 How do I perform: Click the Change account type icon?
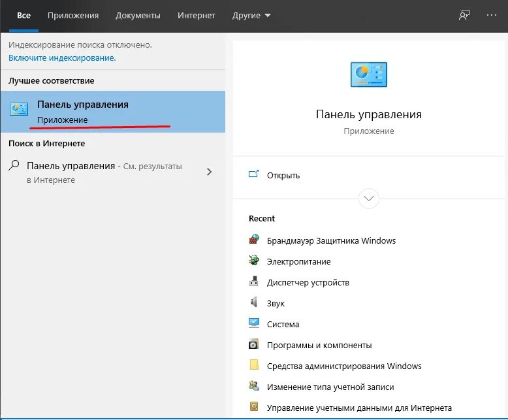click(x=254, y=386)
